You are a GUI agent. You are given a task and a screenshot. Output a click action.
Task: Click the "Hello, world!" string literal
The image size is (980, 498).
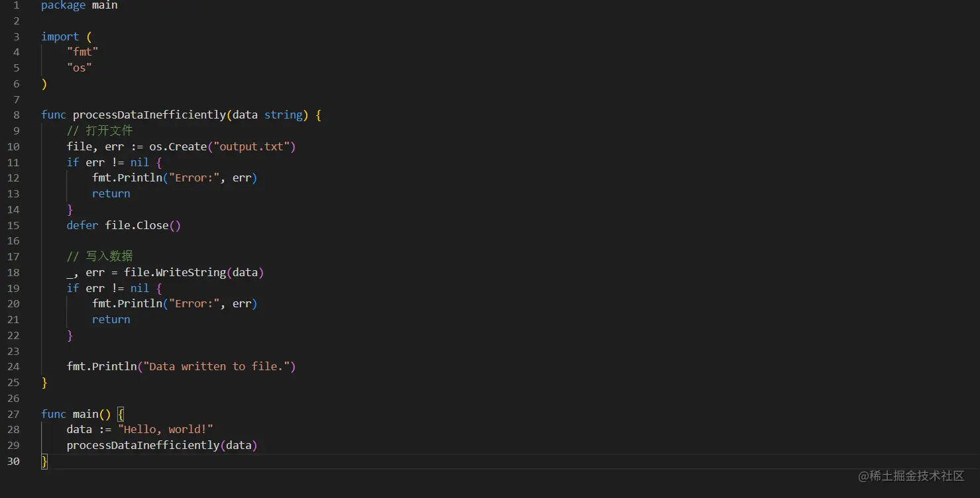tap(166, 429)
